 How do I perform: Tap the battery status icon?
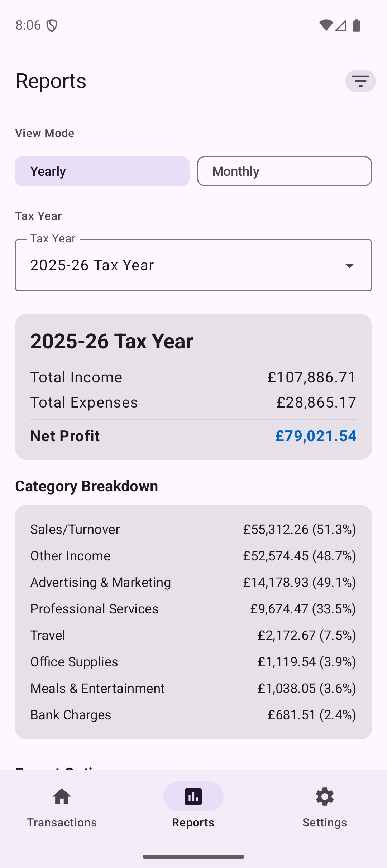click(x=357, y=25)
